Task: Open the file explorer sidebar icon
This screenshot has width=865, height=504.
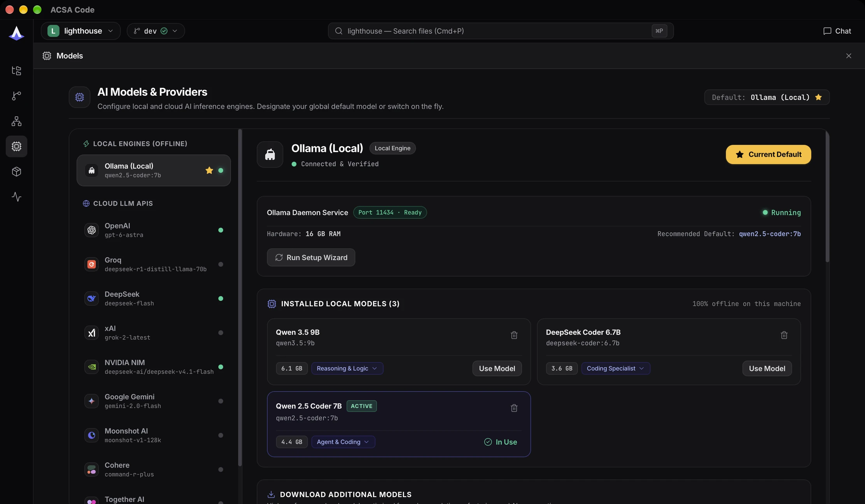Action: pos(16,70)
